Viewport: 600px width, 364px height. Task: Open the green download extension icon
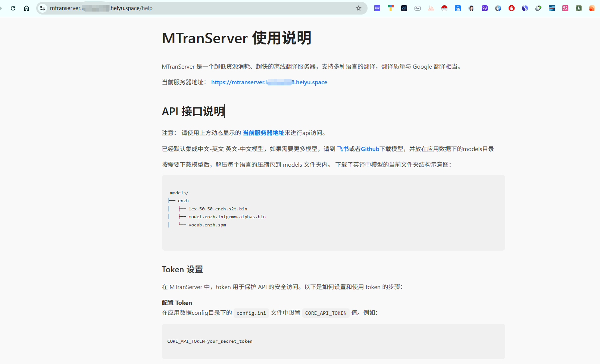579,8
